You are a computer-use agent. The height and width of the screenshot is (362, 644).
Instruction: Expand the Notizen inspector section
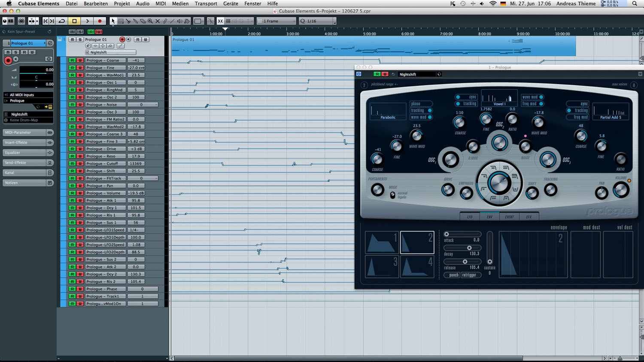click(x=28, y=183)
